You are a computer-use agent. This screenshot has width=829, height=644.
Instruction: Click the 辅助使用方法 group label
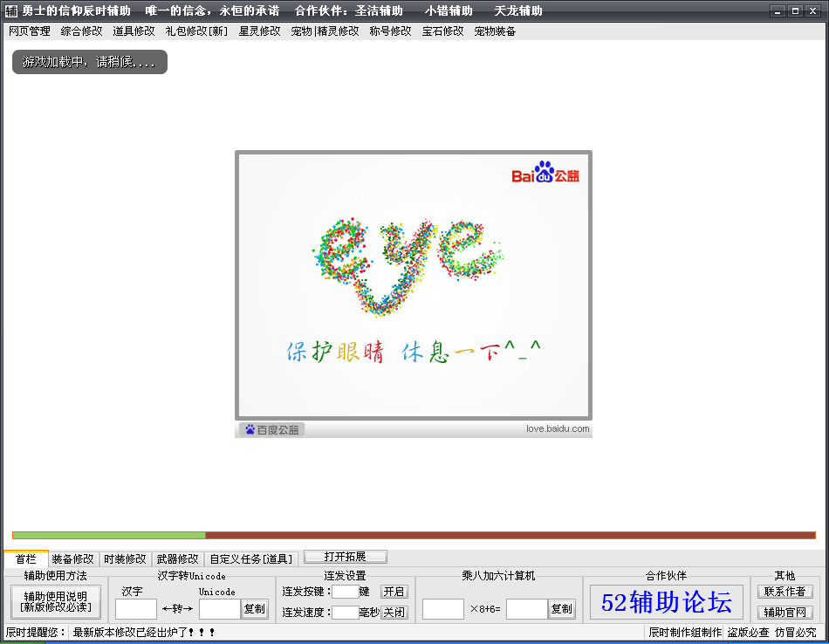[x=56, y=575]
